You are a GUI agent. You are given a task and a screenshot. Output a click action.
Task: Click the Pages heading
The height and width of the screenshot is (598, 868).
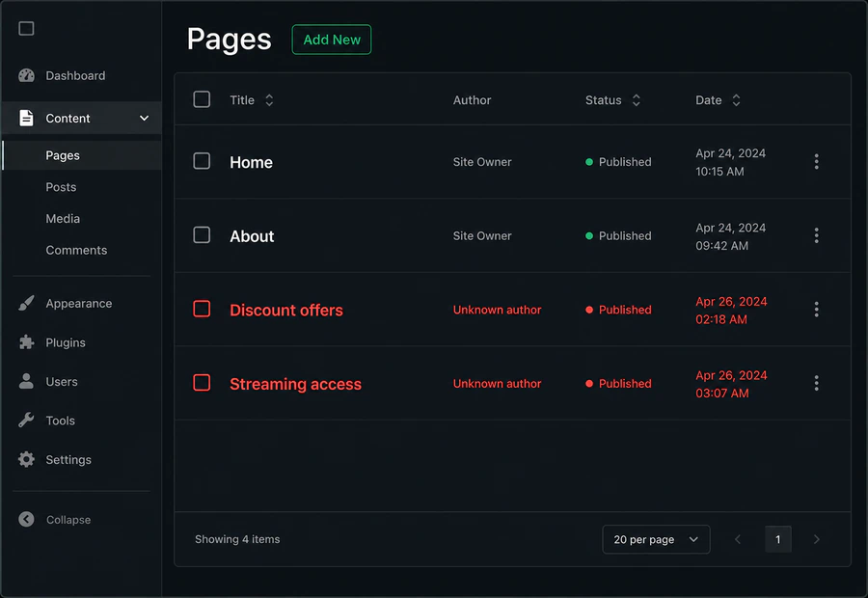(230, 40)
